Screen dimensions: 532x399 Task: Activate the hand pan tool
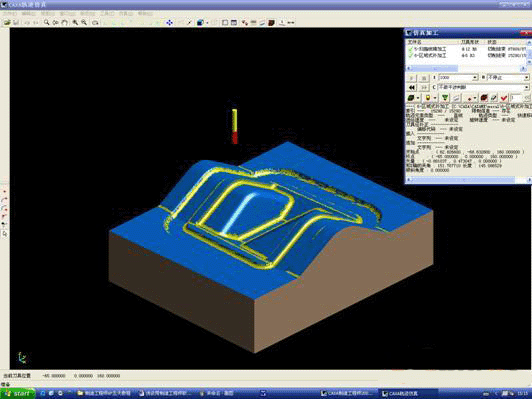64,22
